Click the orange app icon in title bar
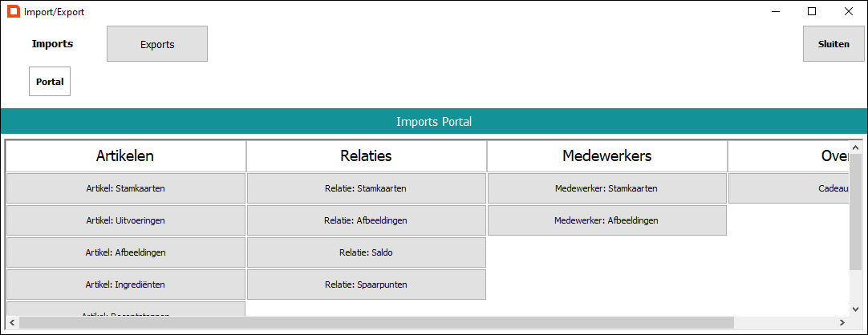Screen dimensions: 868x335 (14, 11)
